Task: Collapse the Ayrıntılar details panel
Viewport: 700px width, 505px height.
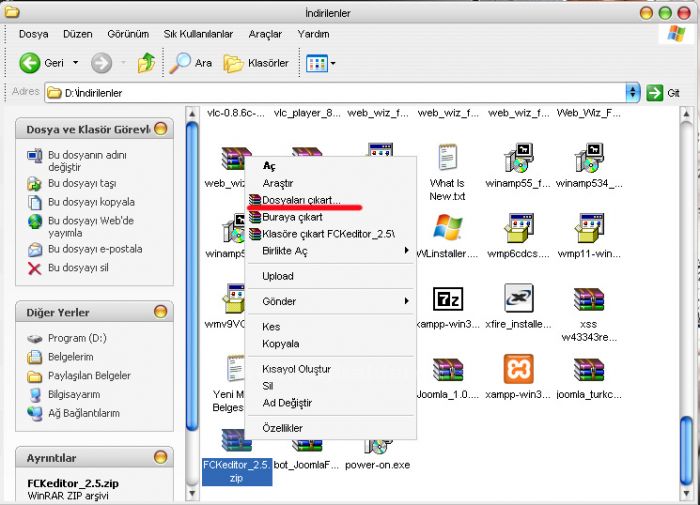Action: pyautogui.click(x=161, y=457)
